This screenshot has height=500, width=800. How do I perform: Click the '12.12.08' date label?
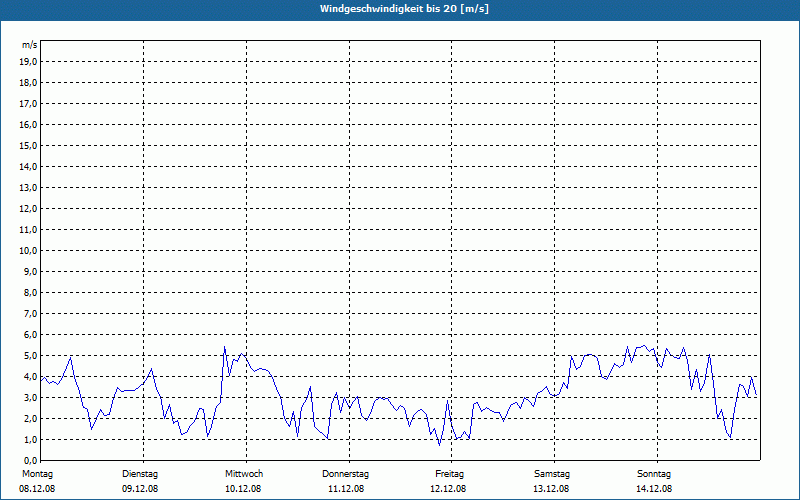coord(448,489)
